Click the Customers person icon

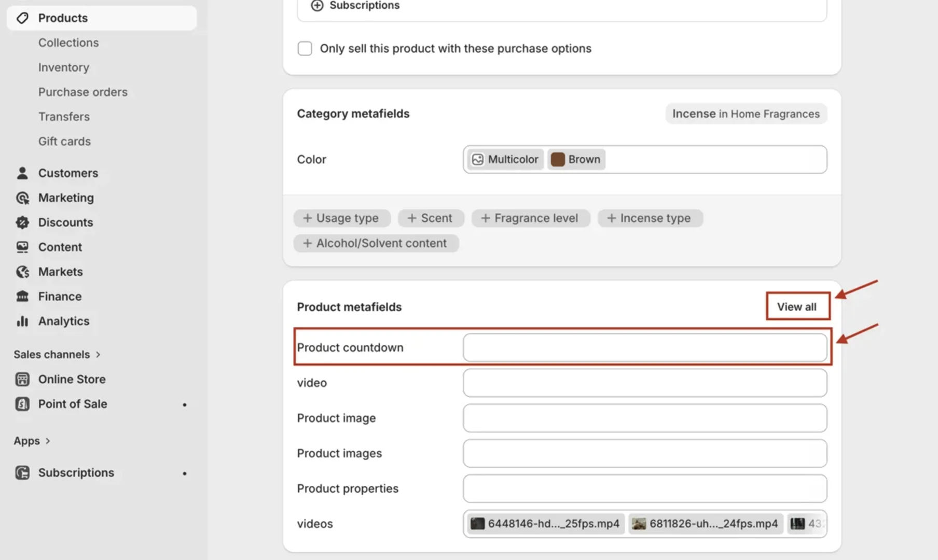(22, 173)
